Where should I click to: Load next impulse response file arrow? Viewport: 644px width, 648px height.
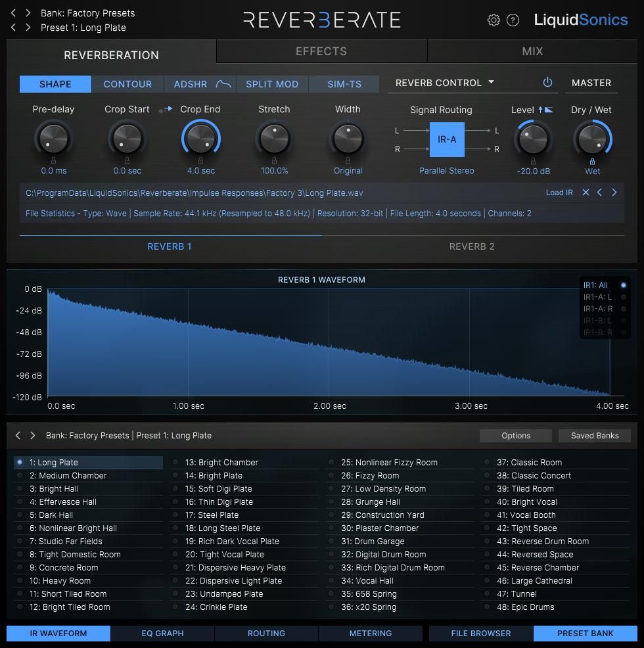pyautogui.click(x=614, y=192)
